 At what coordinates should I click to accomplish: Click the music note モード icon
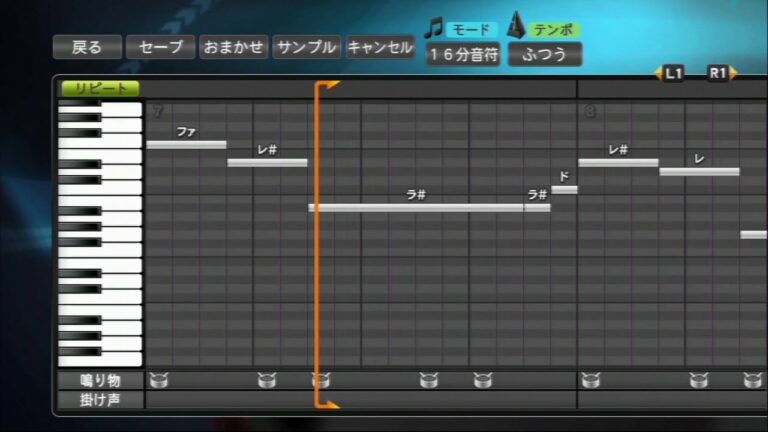pos(433,28)
